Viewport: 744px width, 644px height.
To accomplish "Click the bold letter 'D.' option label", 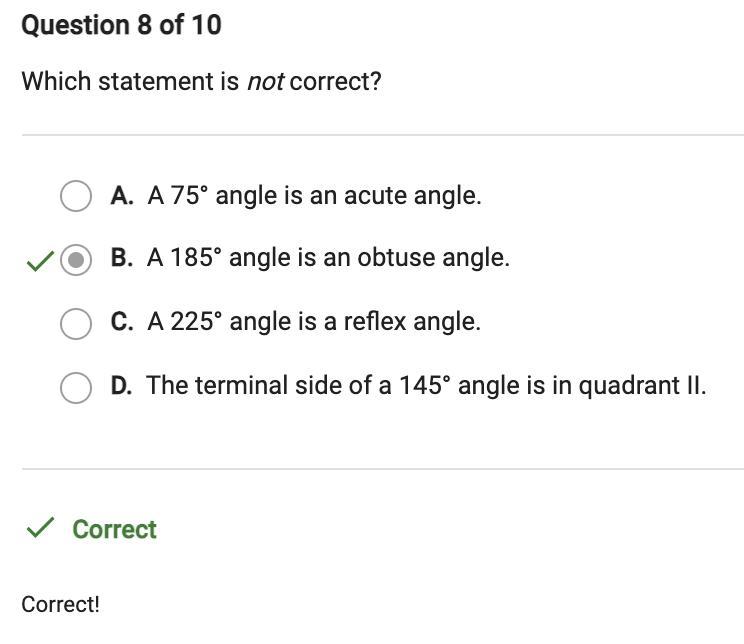I will coord(122,386).
